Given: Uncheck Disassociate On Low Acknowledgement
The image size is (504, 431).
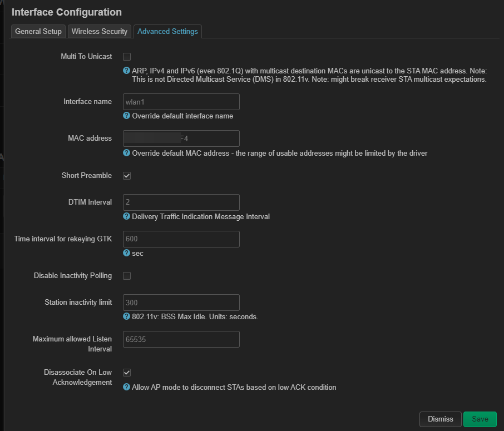Looking at the screenshot, I should tap(127, 372).
